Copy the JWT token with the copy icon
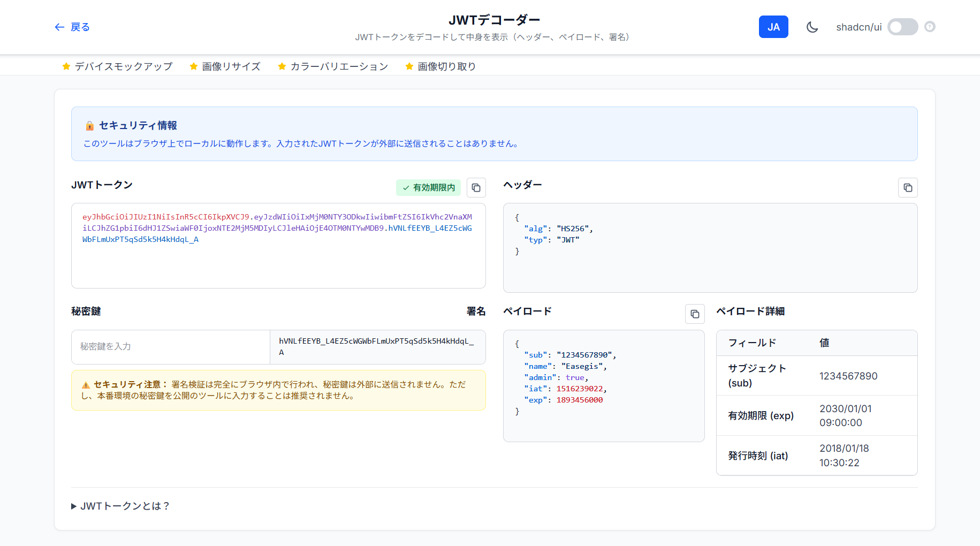This screenshot has height=546, width=980. pos(476,188)
